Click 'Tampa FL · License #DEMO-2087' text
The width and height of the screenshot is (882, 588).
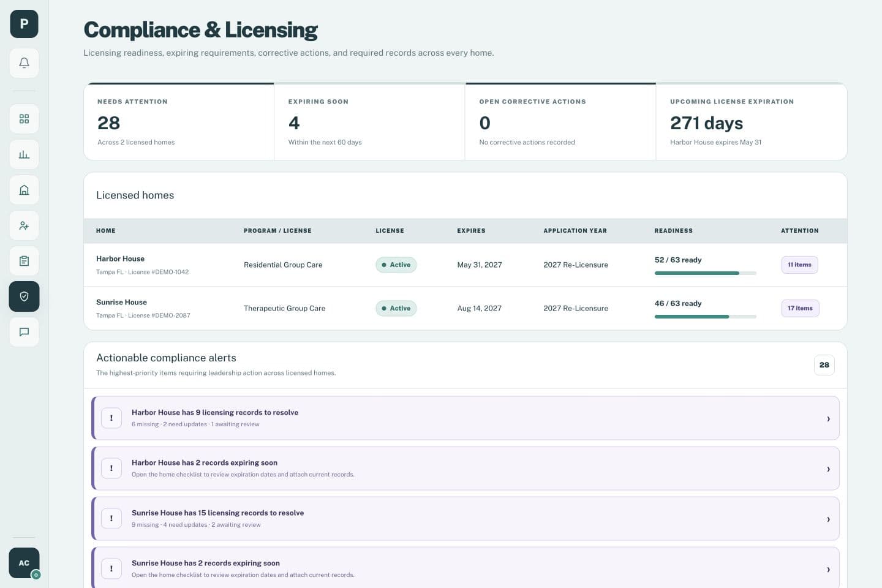pyautogui.click(x=143, y=315)
